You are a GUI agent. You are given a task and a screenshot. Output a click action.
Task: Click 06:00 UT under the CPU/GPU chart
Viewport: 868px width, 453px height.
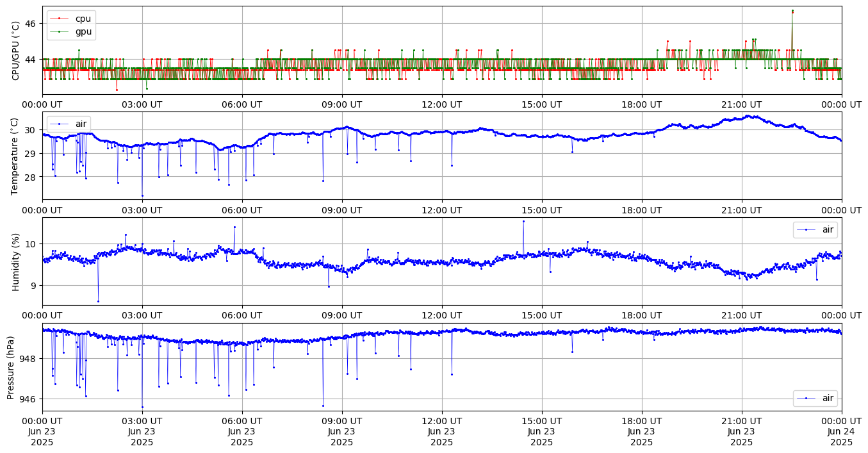tap(242, 104)
